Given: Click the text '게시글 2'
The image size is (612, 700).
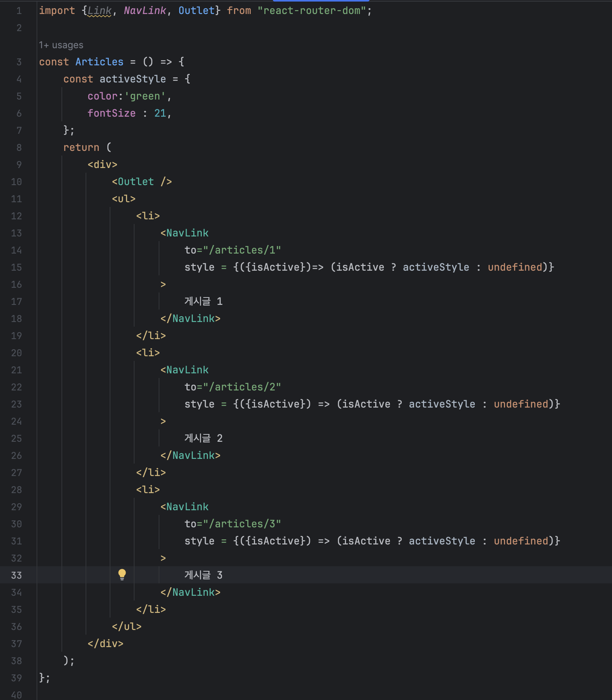Looking at the screenshot, I should [x=204, y=438].
